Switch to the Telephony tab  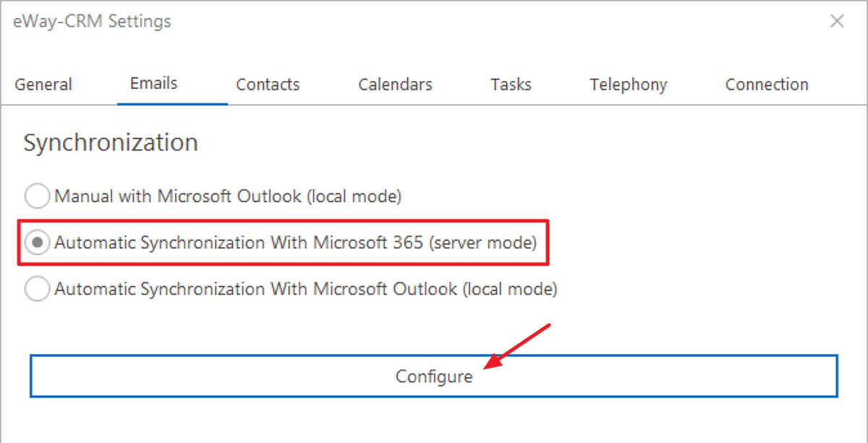click(628, 85)
